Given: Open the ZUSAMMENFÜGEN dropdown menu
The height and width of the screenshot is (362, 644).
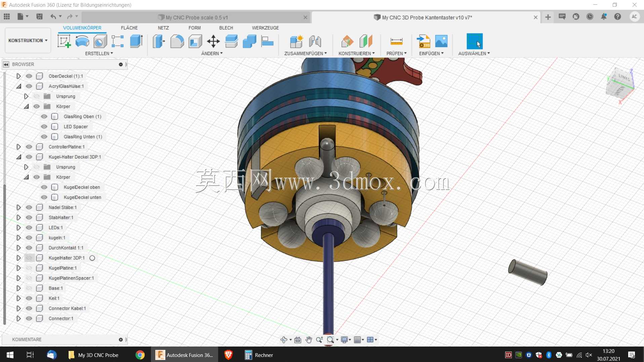Looking at the screenshot, I should (306, 53).
